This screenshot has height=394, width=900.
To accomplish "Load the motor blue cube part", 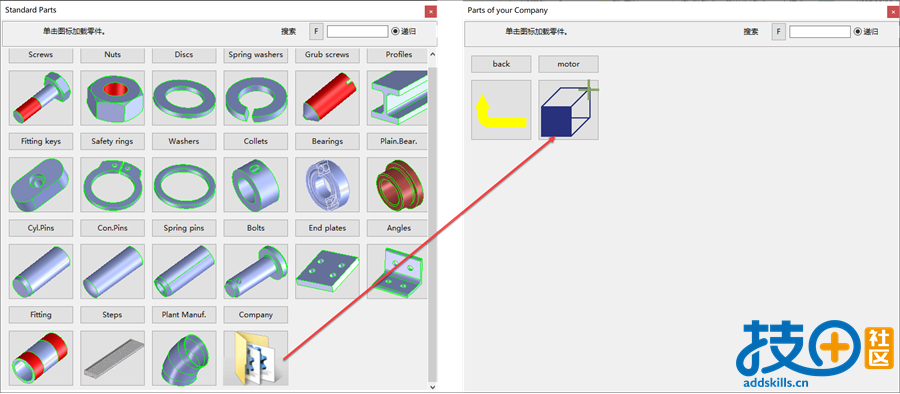I will click(568, 110).
